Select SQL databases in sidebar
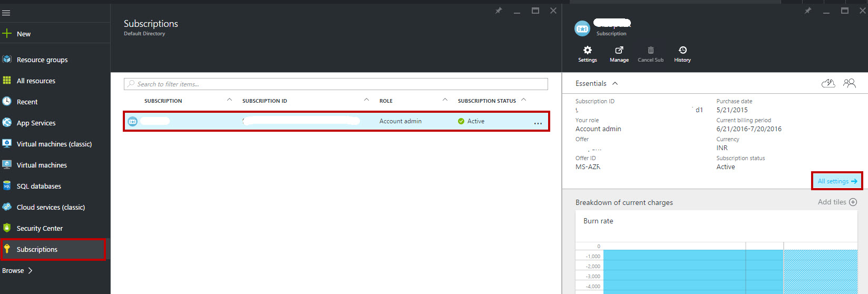Image resolution: width=868 pixels, height=294 pixels. (55, 186)
